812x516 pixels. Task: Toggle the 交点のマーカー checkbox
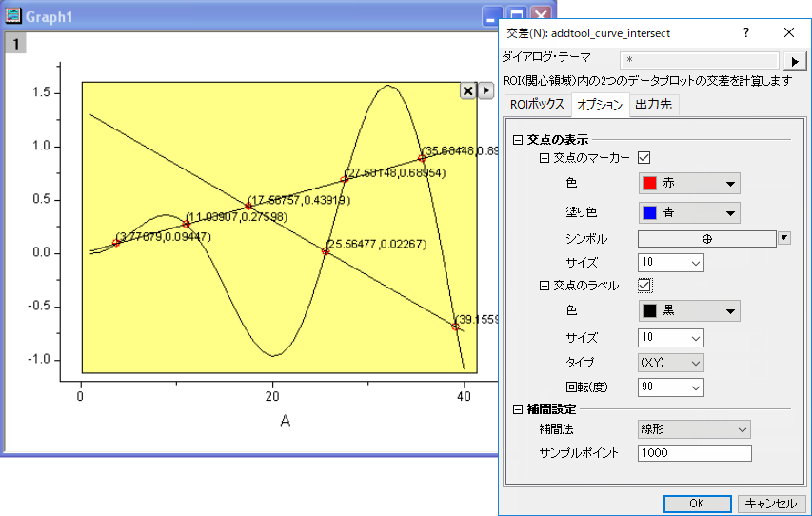click(644, 157)
